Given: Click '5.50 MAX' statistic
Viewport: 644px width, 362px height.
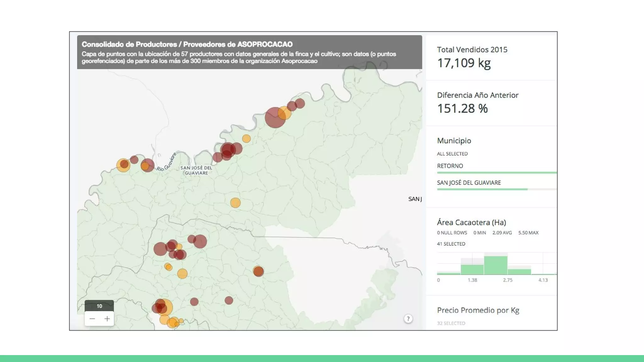Looking at the screenshot, I should (528, 233).
